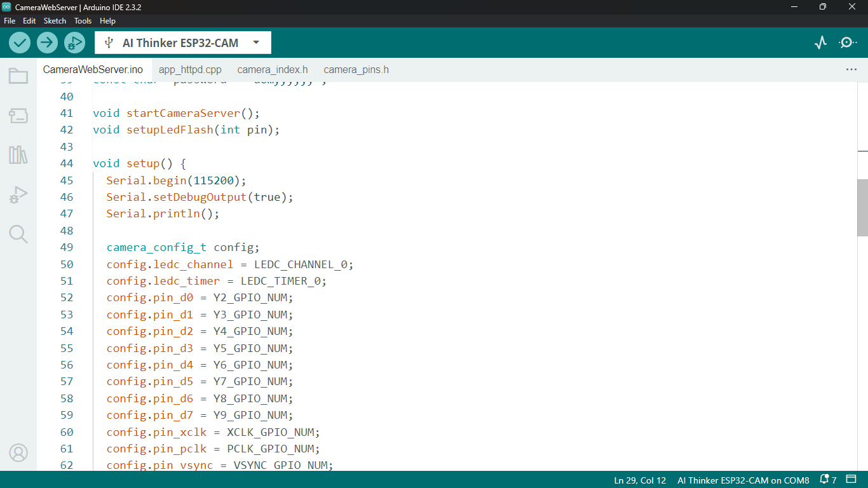Click Ln 29, Col 12 position indicator

point(640,480)
